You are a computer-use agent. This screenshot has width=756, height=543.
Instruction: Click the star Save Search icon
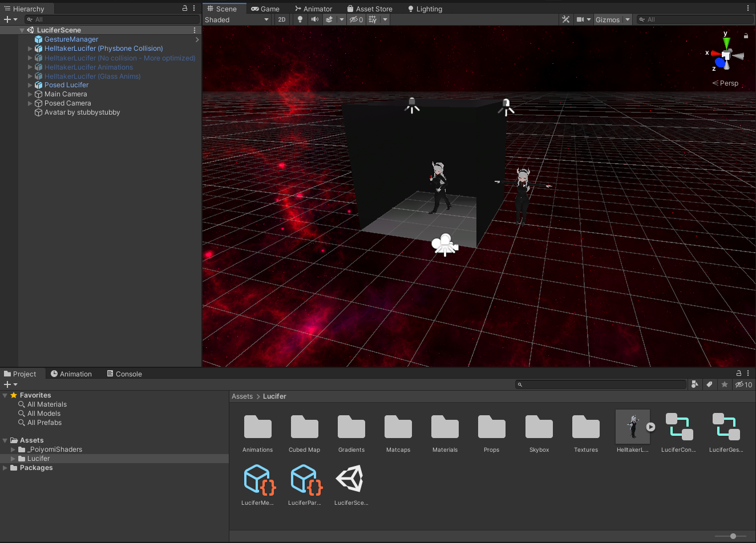click(x=724, y=384)
